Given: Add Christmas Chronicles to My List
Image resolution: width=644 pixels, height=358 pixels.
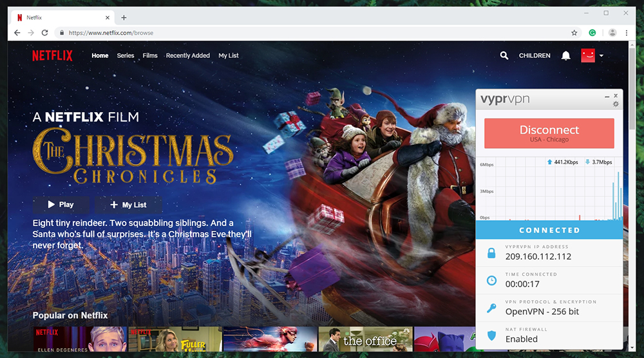Looking at the screenshot, I should (x=128, y=205).
